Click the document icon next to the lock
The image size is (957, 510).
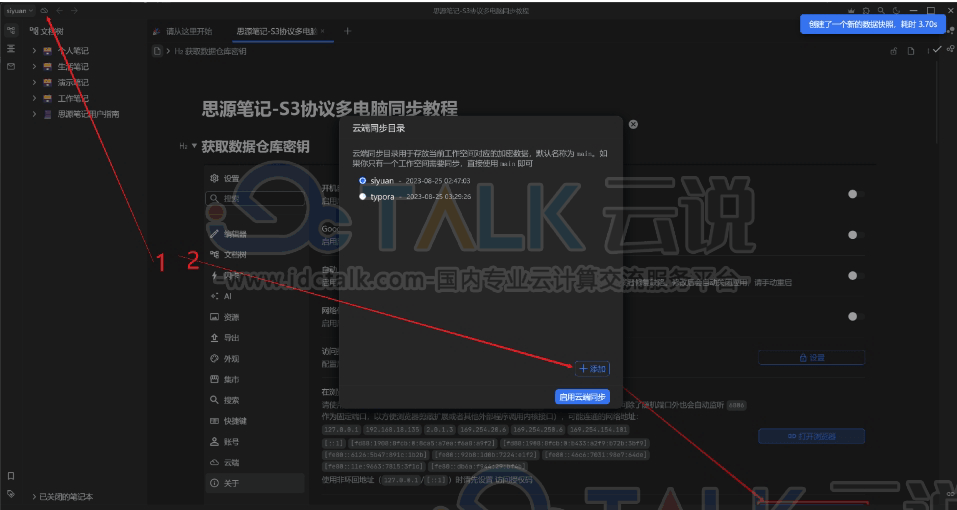click(911, 51)
